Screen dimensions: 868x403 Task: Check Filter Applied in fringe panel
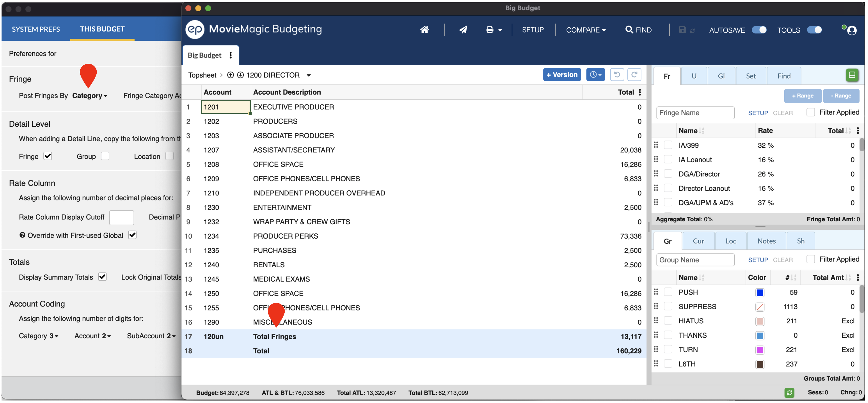[810, 112]
